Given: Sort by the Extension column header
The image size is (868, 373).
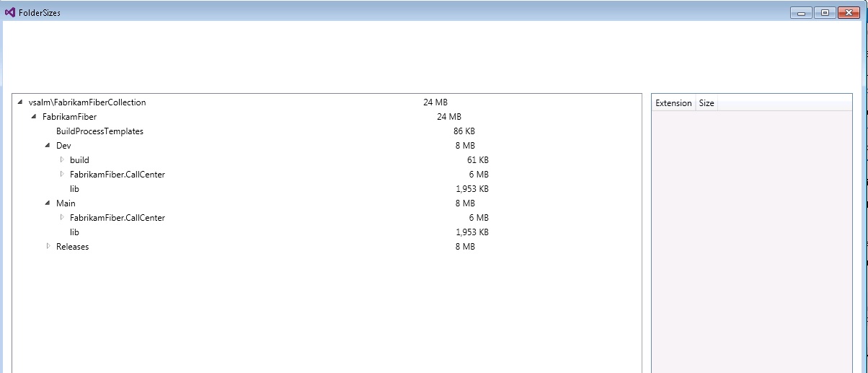Looking at the screenshot, I should (x=673, y=103).
